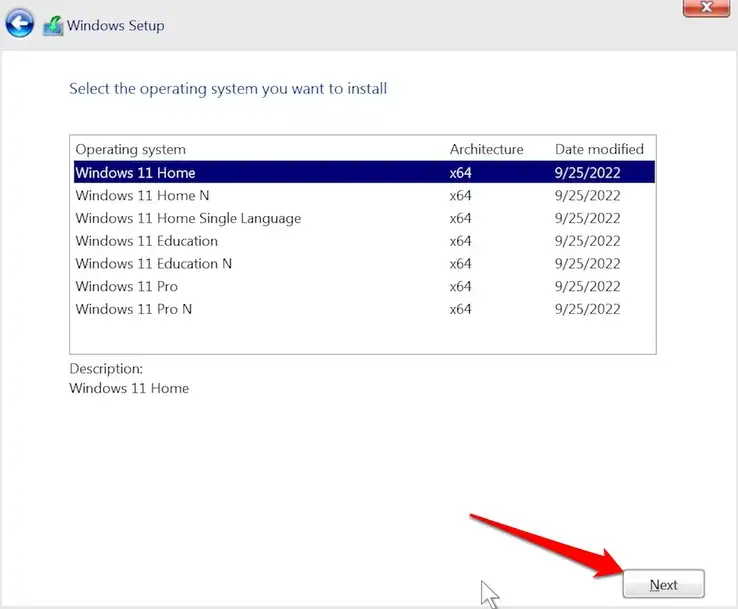
Task: Click 9/25/2022 in the Windows 11 Home row
Action: [x=587, y=172]
